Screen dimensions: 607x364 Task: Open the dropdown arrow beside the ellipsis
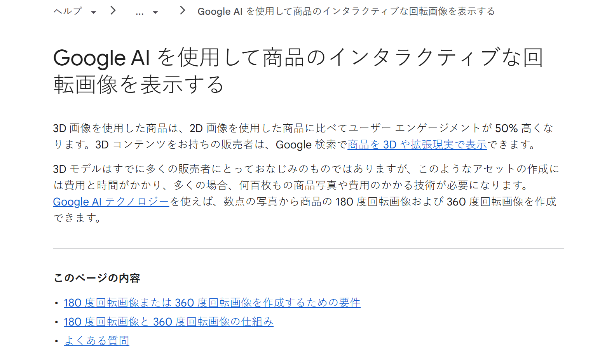pos(155,12)
